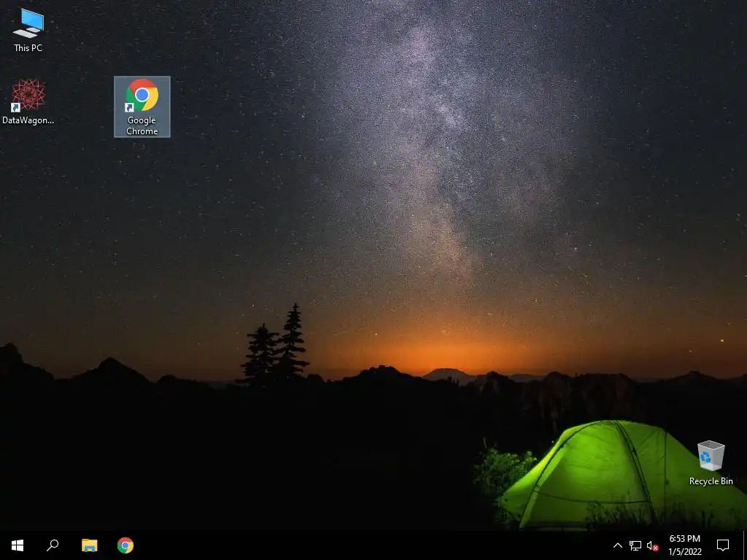747x560 pixels.
Task: Show hidden system tray icons
Action: [x=617, y=545]
